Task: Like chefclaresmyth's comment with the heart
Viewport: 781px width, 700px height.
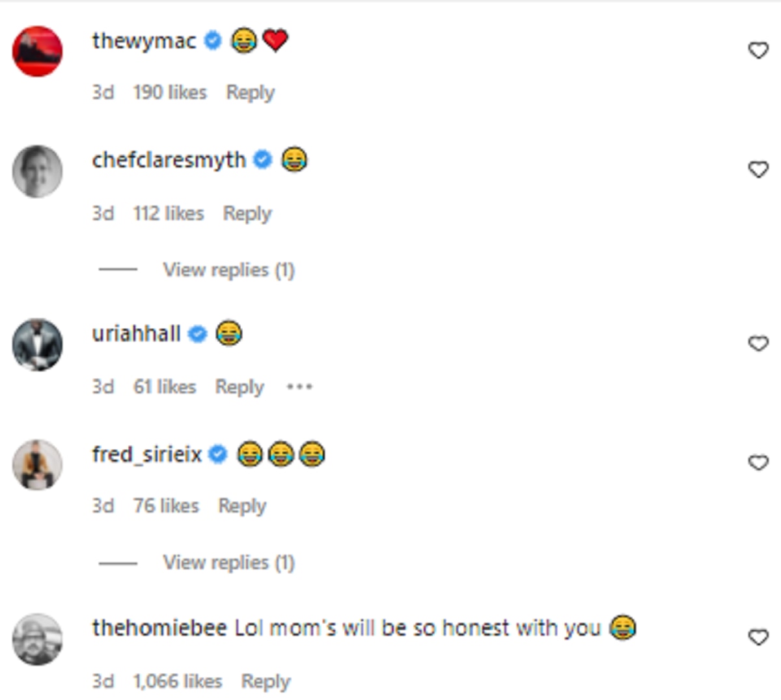Action: point(758,169)
